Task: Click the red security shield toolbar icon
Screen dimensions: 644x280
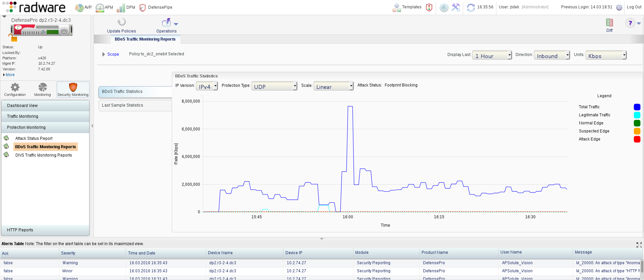Action: tap(429, 7)
